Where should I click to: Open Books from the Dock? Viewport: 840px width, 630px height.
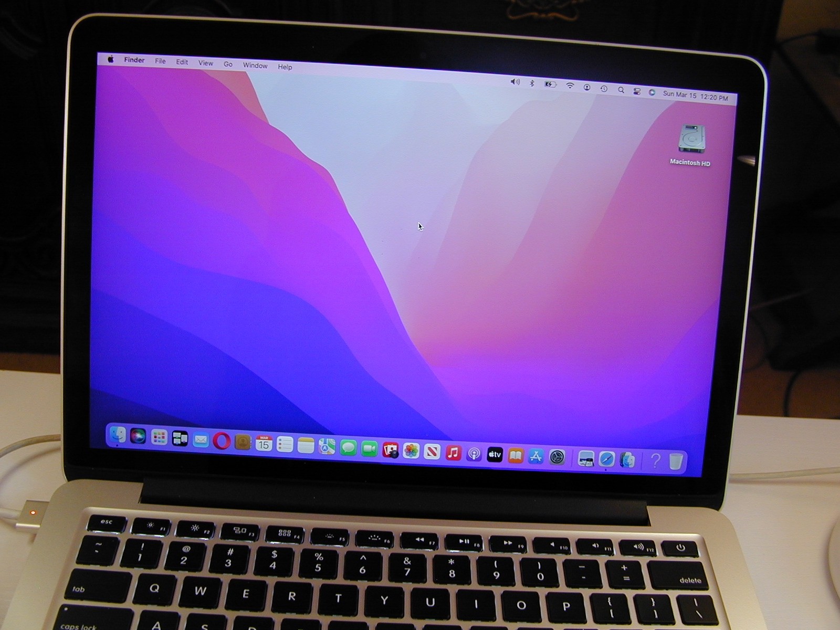tap(516, 456)
